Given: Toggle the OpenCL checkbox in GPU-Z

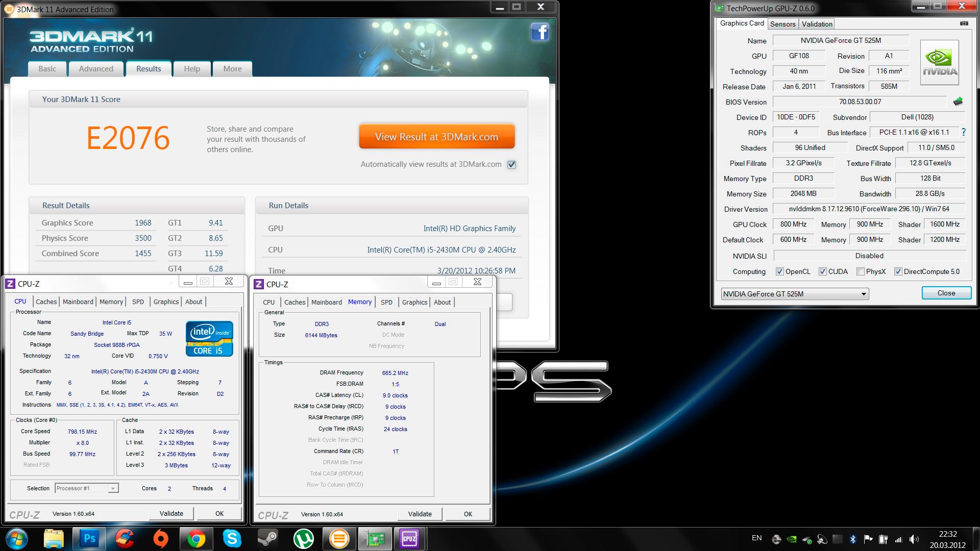Looking at the screenshot, I should coord(779,271).
